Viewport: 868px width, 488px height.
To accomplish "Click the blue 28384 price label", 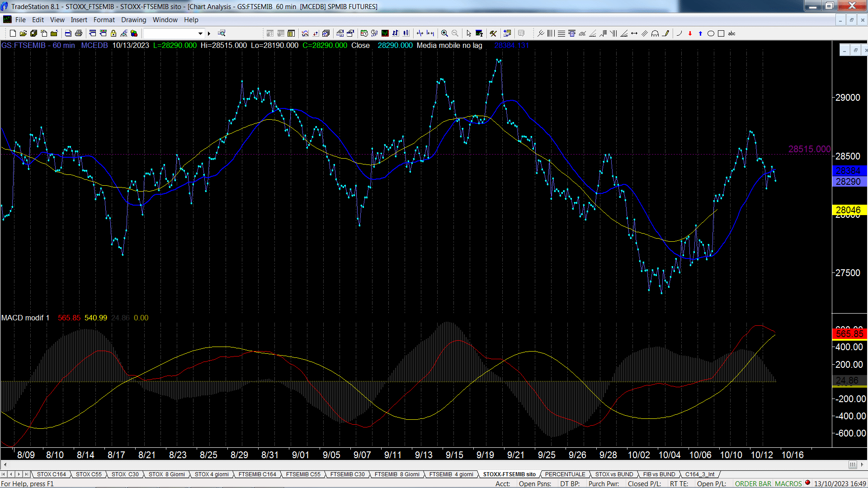I will click(x=849, y=171).
